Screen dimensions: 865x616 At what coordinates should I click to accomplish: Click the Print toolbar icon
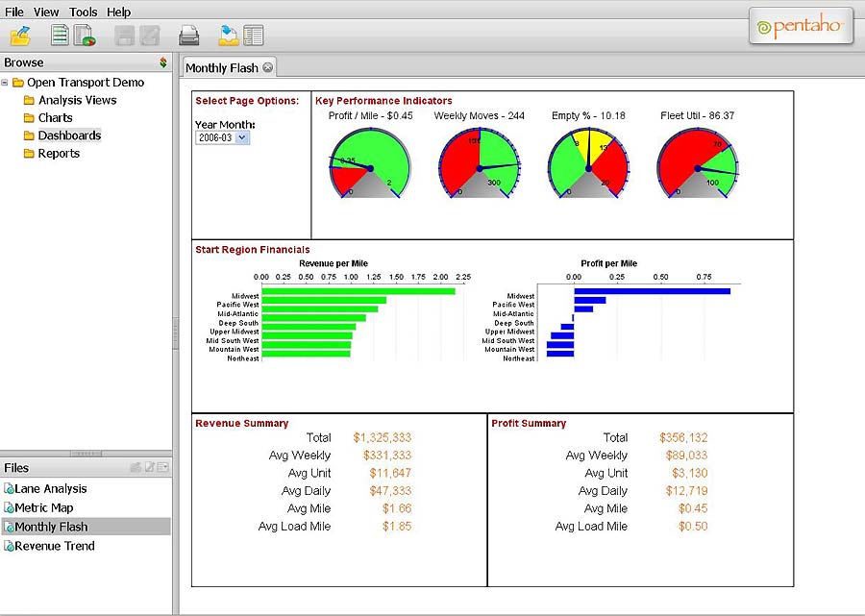pos(189,36)
